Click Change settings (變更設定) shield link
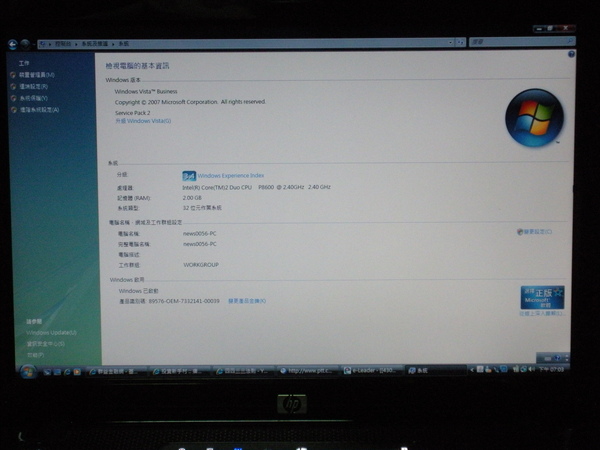This screenshot has width=600, height=450. pos(535,232)
